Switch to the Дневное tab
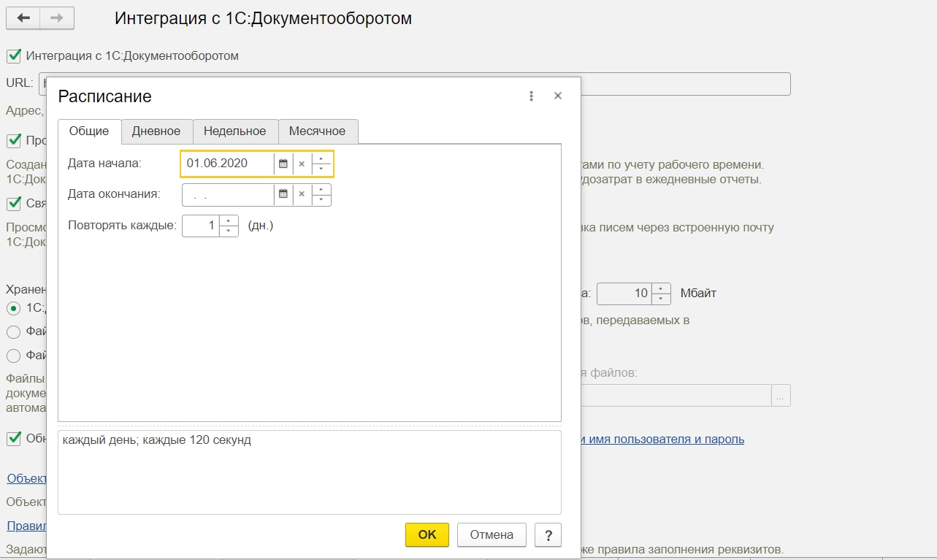The height and width of the screenshot is (560, 937). tap(156, 131)
